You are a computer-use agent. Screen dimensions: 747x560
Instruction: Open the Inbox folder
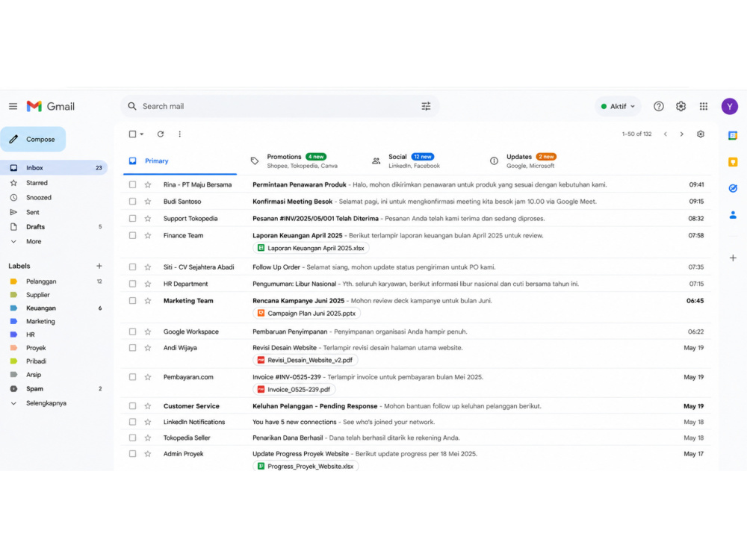tap(53, 167)
